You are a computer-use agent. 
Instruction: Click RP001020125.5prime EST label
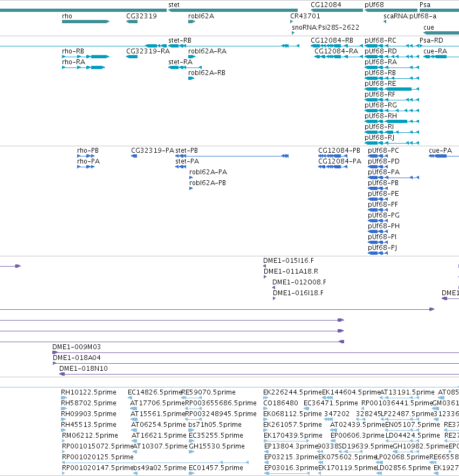coord(98,457)
